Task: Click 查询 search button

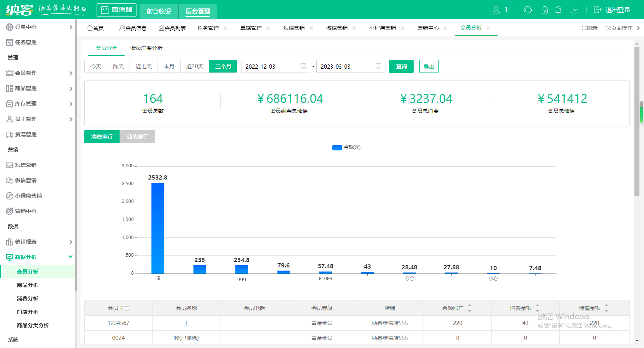Action: pyautogui.click(x=401, y=66)
